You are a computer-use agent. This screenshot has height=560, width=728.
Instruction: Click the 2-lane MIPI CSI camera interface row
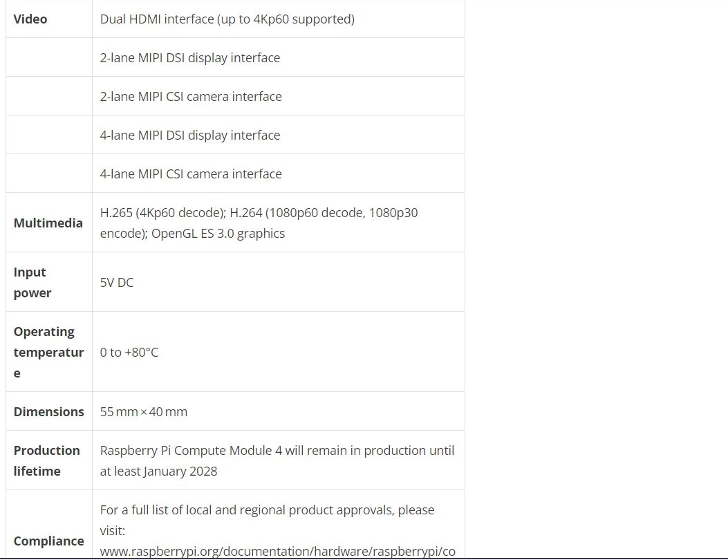tap(191, 97)
